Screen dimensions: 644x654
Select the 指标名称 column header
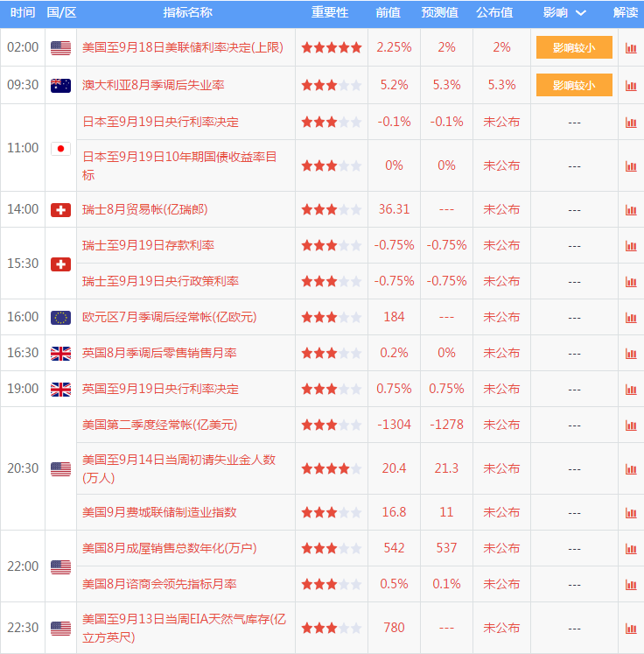(x=187, y=12)
